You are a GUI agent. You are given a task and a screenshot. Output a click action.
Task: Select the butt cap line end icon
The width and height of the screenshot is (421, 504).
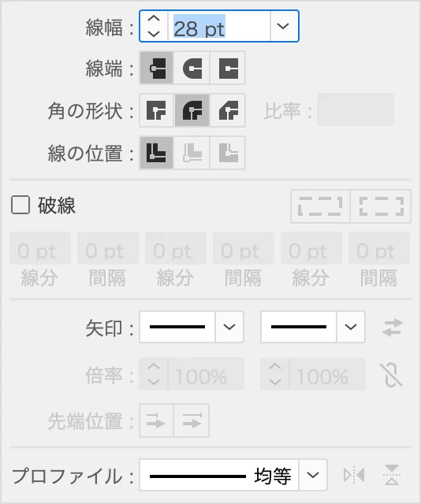(x=156, y=69)
